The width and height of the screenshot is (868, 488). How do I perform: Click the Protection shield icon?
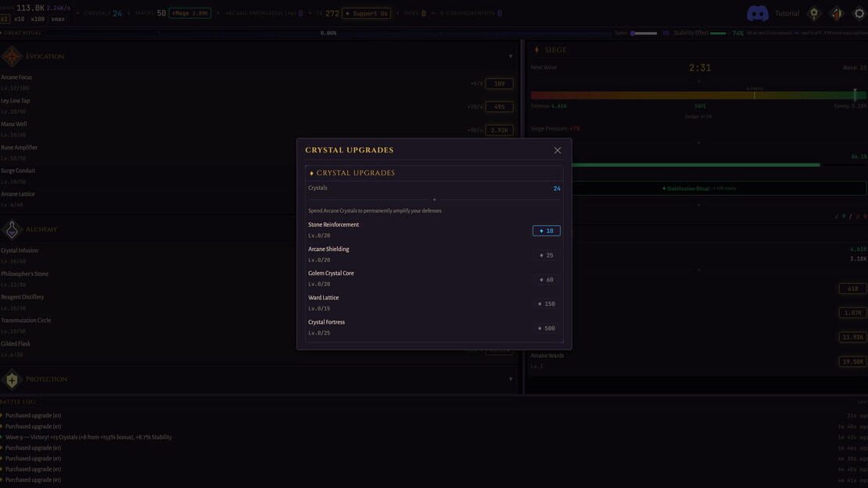(12, 379)
